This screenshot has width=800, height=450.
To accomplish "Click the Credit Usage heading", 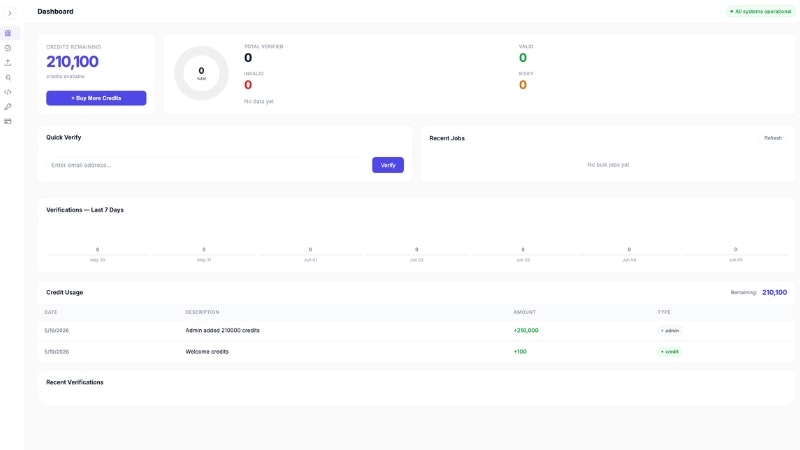I will [64, 292].
